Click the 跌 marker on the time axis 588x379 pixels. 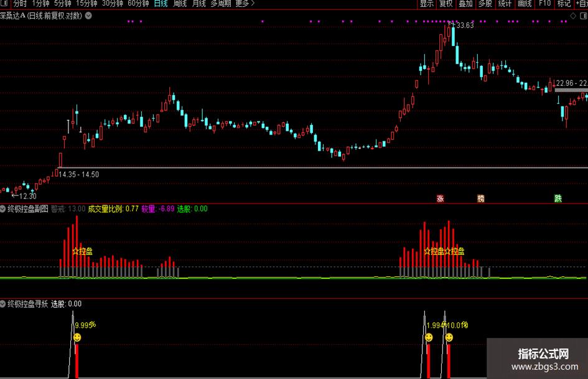click(558, 199)
